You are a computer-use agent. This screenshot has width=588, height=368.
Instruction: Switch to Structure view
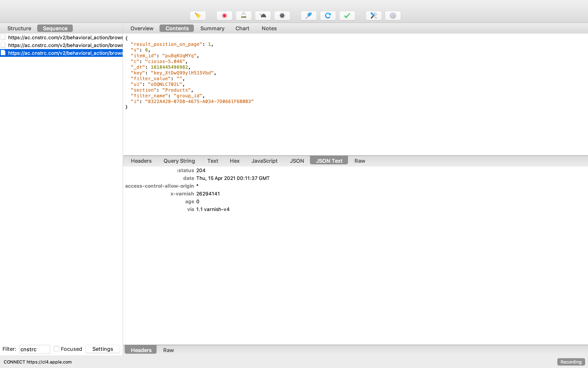19,28
